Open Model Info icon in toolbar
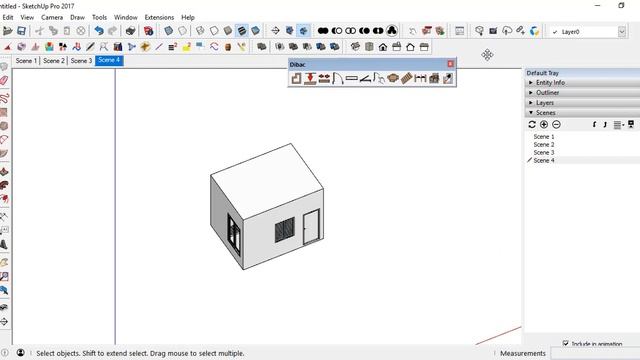Image resolution: width=640 pixels, height=360 pixels. tap(149, 31)
